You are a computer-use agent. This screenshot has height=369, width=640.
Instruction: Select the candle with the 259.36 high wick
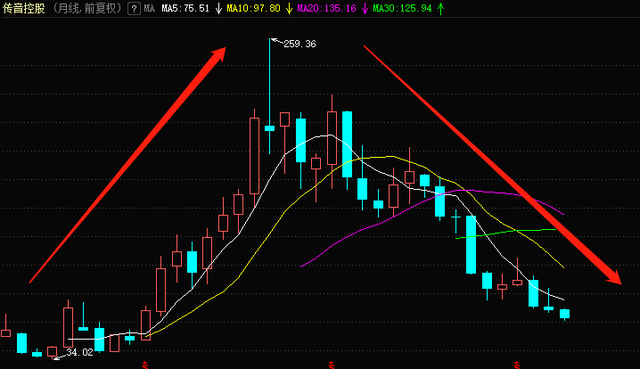[x=269, y=128]
